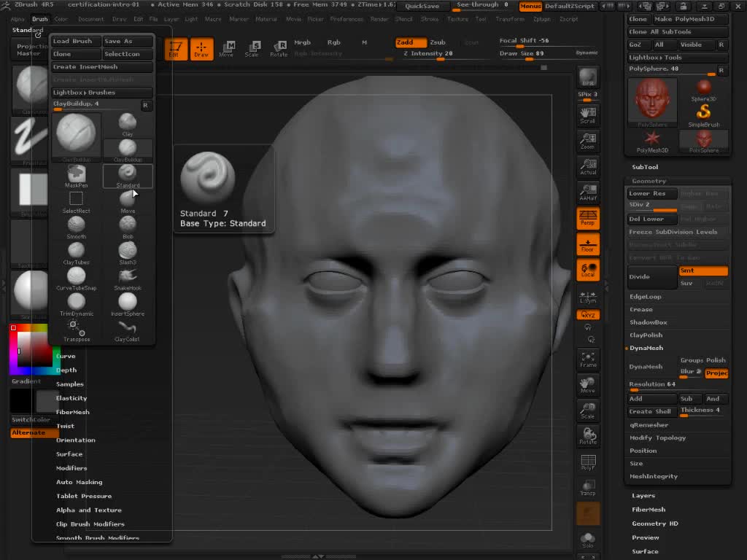Toggle Local symmetry rotation
The image size is (747, 560).
[588, 270]
